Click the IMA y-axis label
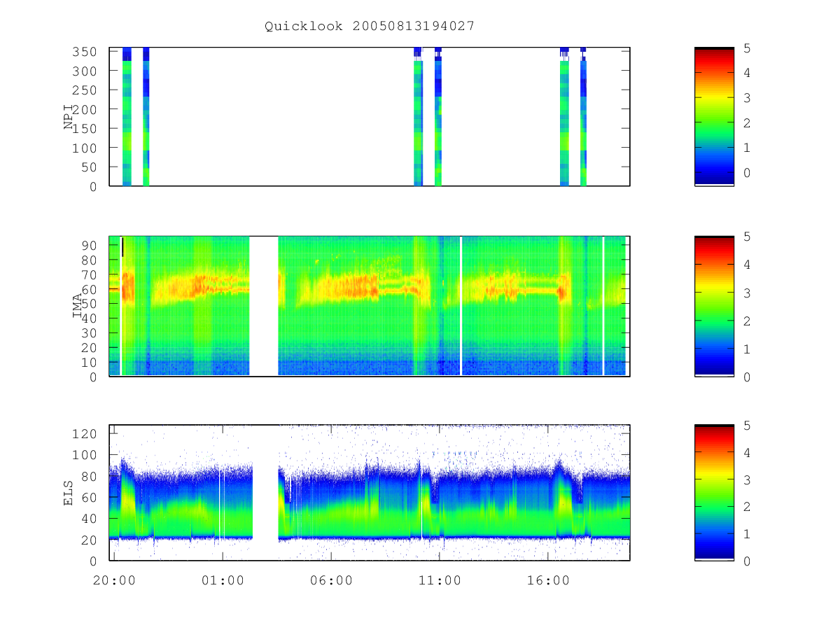Image resolution: width=840 pixels, height=630 pixels. 77,307
